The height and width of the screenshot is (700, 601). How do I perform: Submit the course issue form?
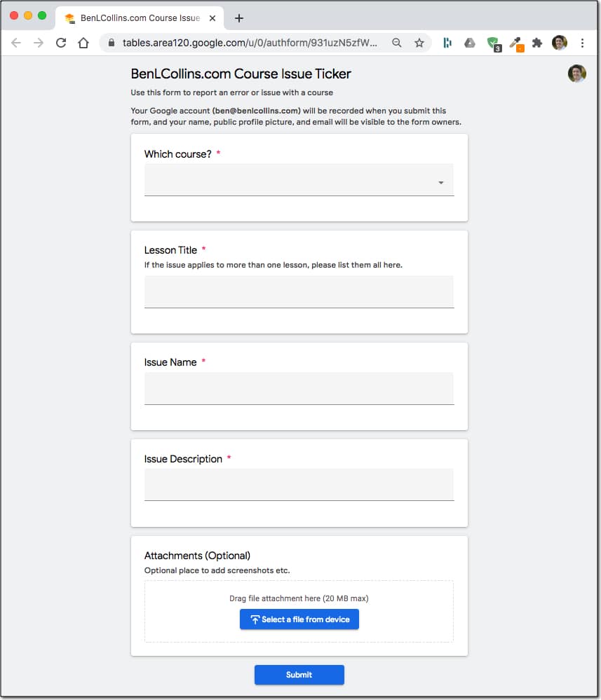coord(299,675)
